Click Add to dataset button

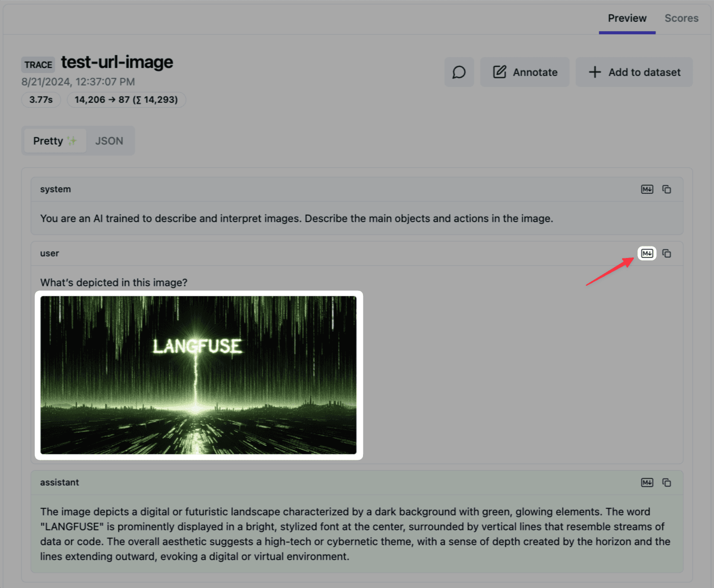pos(634,72)
